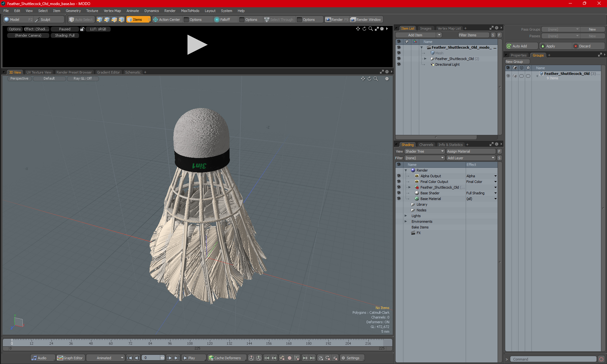Toggle group visibility eye for Feather_Shuttlecock_Old
Screen dimensions: 607x364
pyautogui.click(x=508, y=76)
